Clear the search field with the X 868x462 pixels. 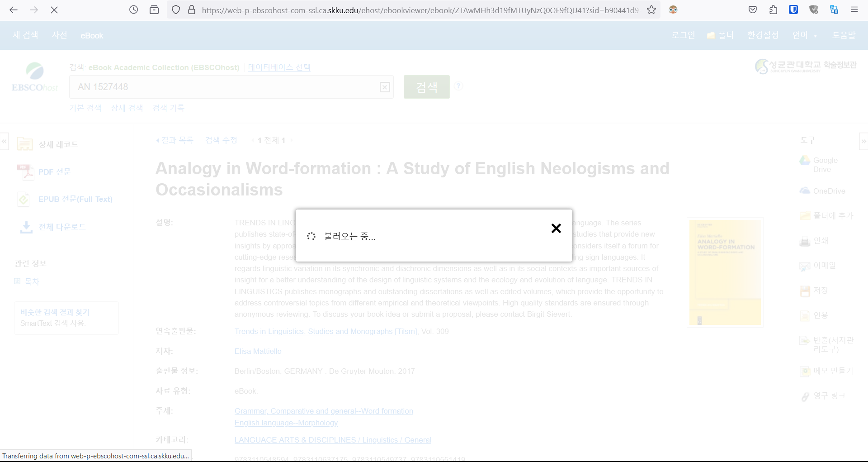point(385,87)
